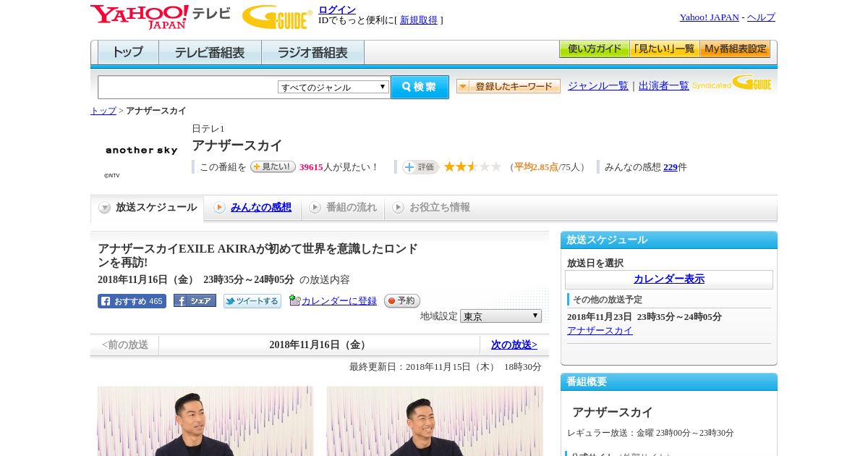Open the テレビ番組表 navigation tab

tap(210, 53)
